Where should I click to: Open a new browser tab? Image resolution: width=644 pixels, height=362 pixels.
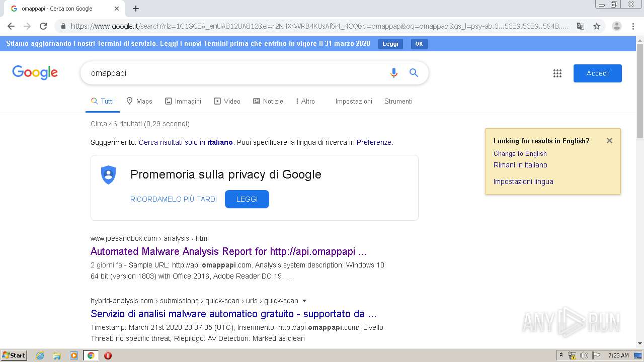(136, 9)
